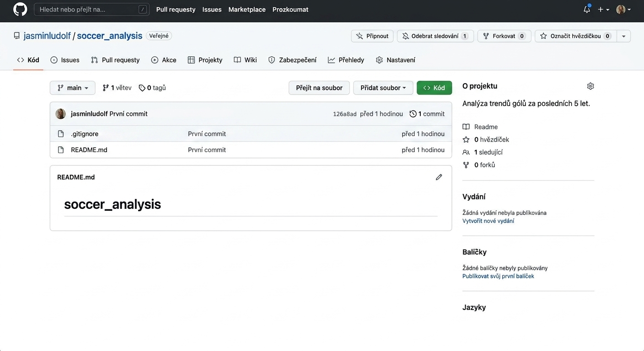644x351 pixels.
Task: Open Issues in the top navigation
Action: 212,9
